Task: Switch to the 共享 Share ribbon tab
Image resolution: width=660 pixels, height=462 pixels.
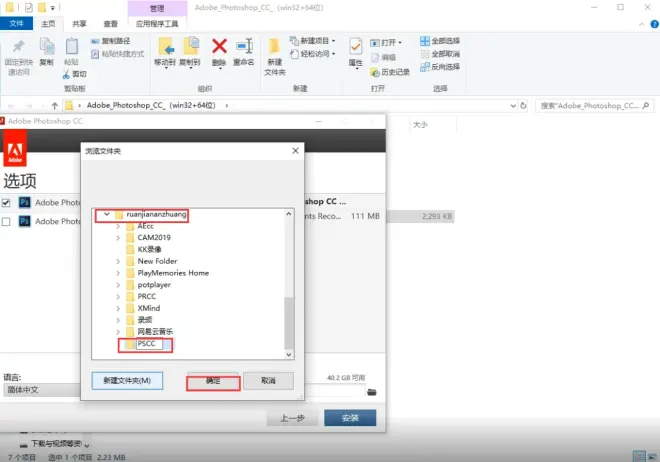Action: pyautogui.click(x=79, y=24)
